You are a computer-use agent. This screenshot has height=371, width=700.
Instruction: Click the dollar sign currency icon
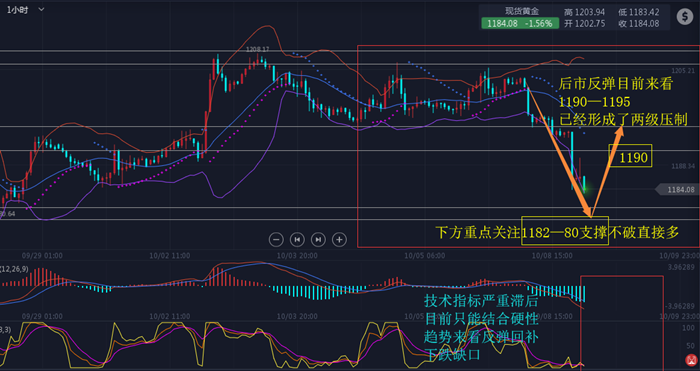pyautogui.click(x=685, y=17)
